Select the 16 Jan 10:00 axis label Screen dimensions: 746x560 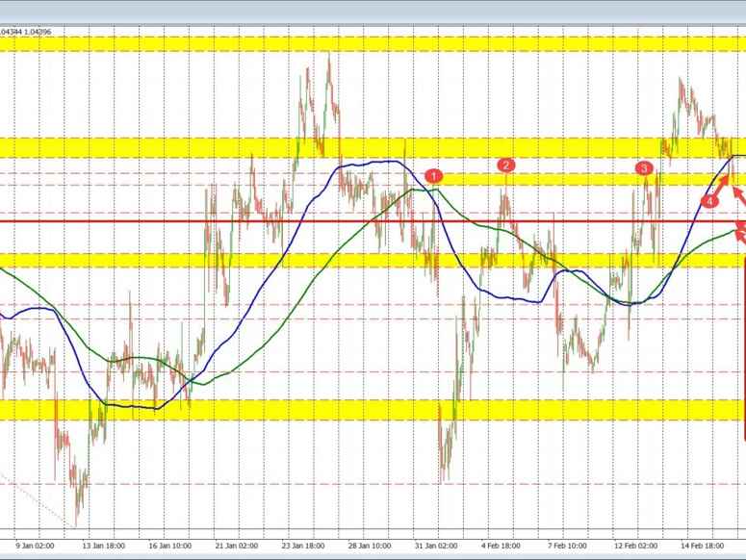click(x=169, y=546)
